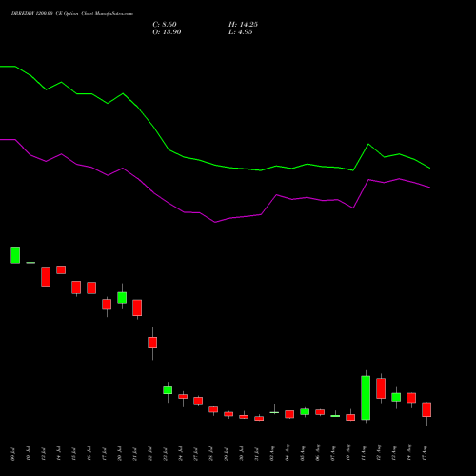
Task: Select the 22 Jul date label
Action: click(x=149, y=454)
